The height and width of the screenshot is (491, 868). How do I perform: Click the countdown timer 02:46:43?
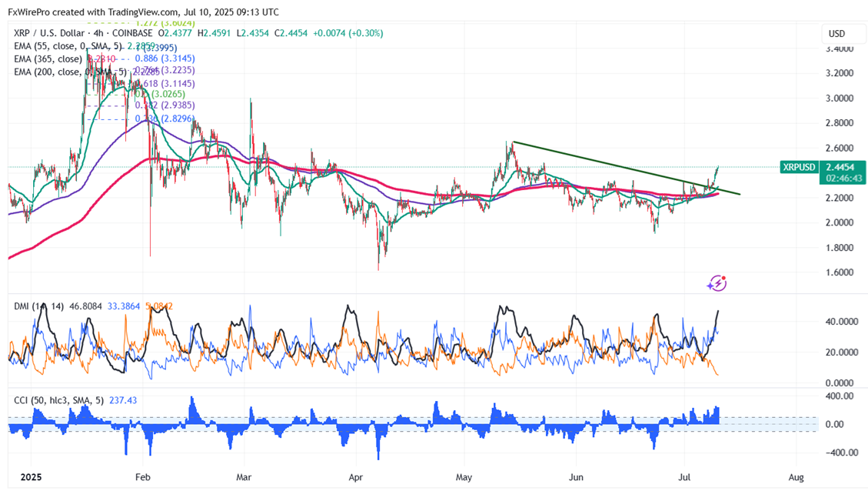pyautogui.click(x=844, y=179)
